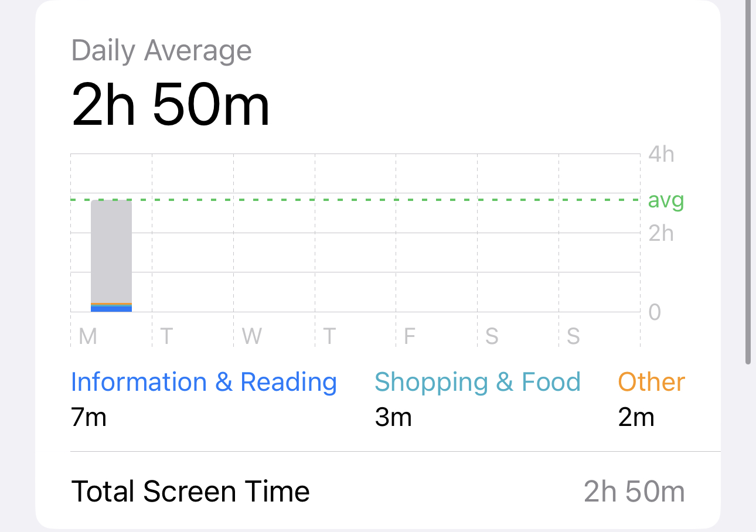Select the Wednesday column labeled W
The width and height of the screenshot is (756, 532).
pyautogui.click(x=251, y=336)
